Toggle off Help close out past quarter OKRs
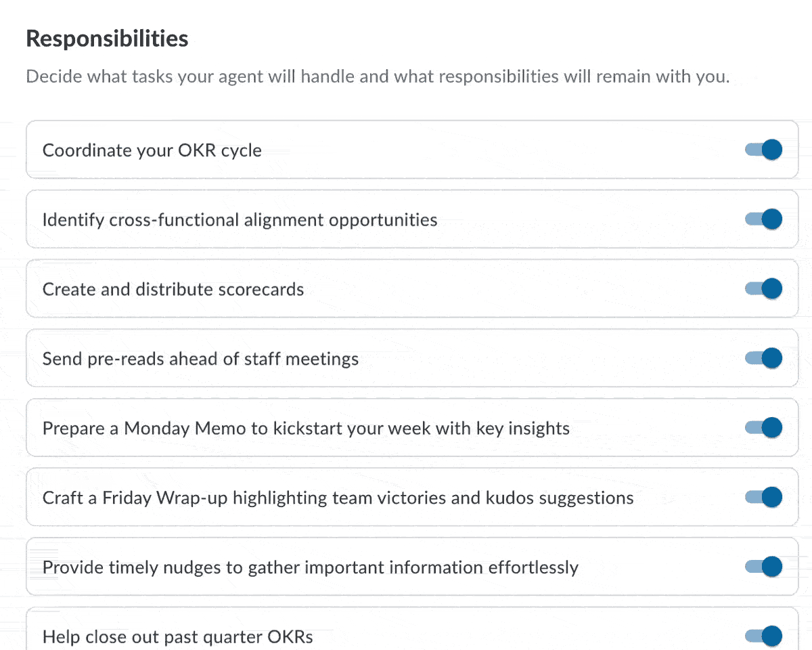 tap(763, 636)
